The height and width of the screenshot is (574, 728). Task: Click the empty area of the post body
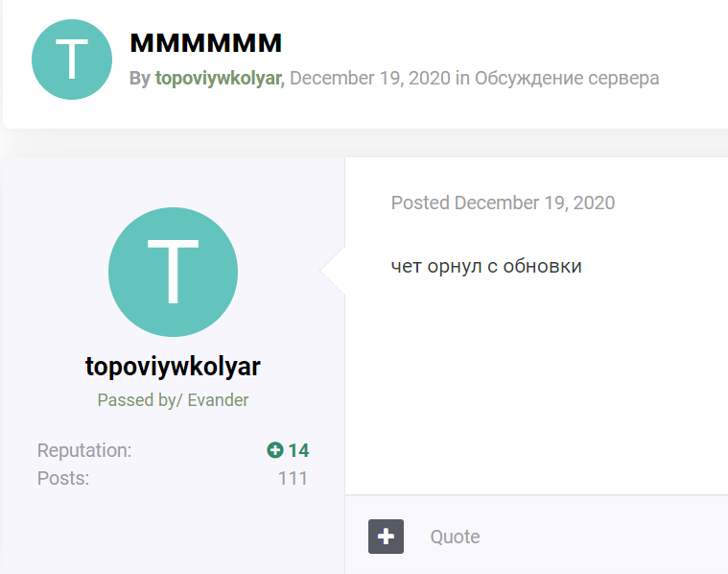pyautogui.click(x=536, y=386)
